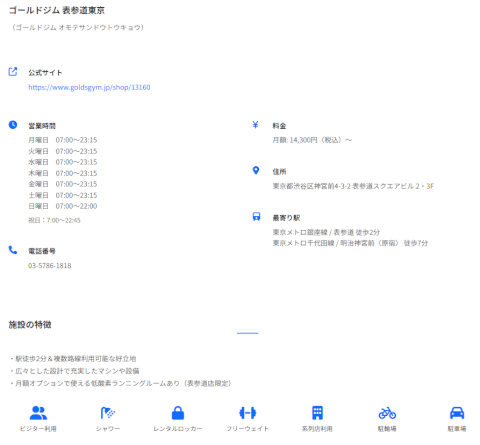Click the 系列店利用 building icon

pyautogui.click(x=317, y=413)
